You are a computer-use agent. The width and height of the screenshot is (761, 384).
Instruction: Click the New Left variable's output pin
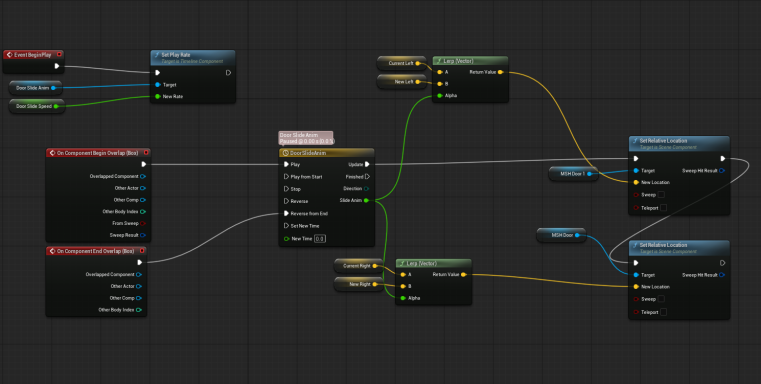417,82
